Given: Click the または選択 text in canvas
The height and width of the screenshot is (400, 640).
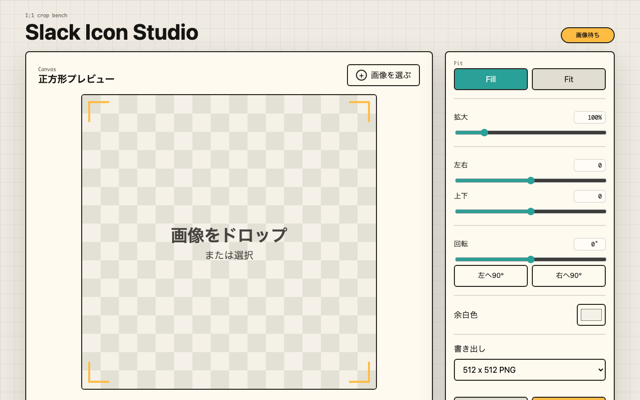Looking at the screenshot, I should click(229, 256).
